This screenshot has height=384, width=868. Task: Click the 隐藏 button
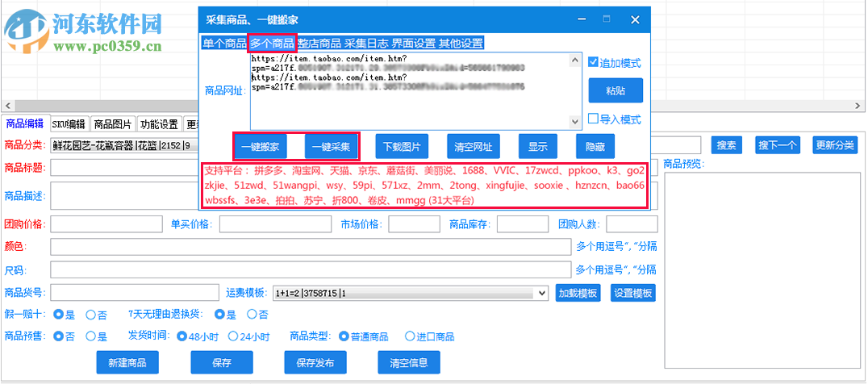point(595,147)
